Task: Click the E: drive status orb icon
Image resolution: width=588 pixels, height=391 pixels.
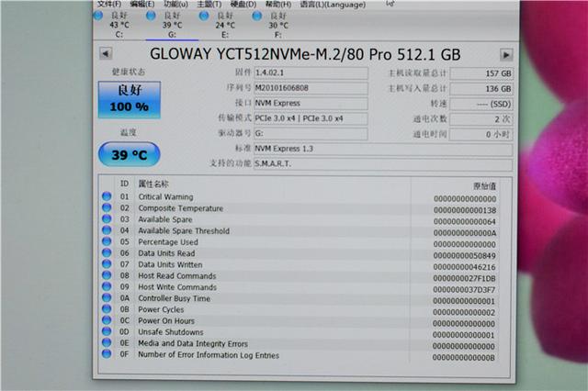Action: click(204, 16)
